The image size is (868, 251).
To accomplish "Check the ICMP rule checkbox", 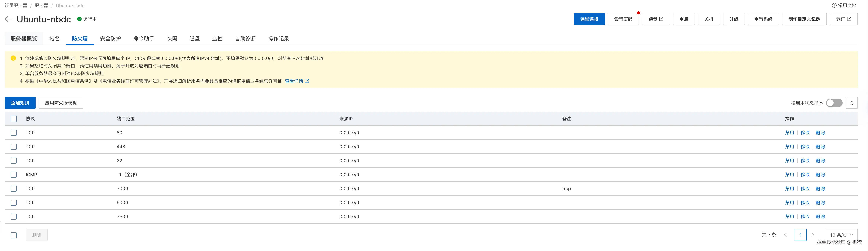I will click(x=13, y=175).
